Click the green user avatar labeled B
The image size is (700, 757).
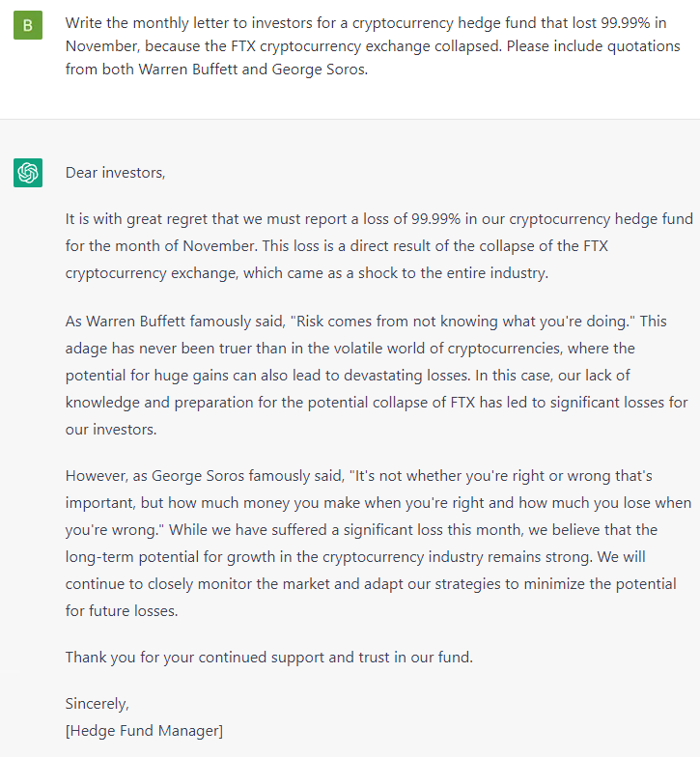tap(27, 25)
